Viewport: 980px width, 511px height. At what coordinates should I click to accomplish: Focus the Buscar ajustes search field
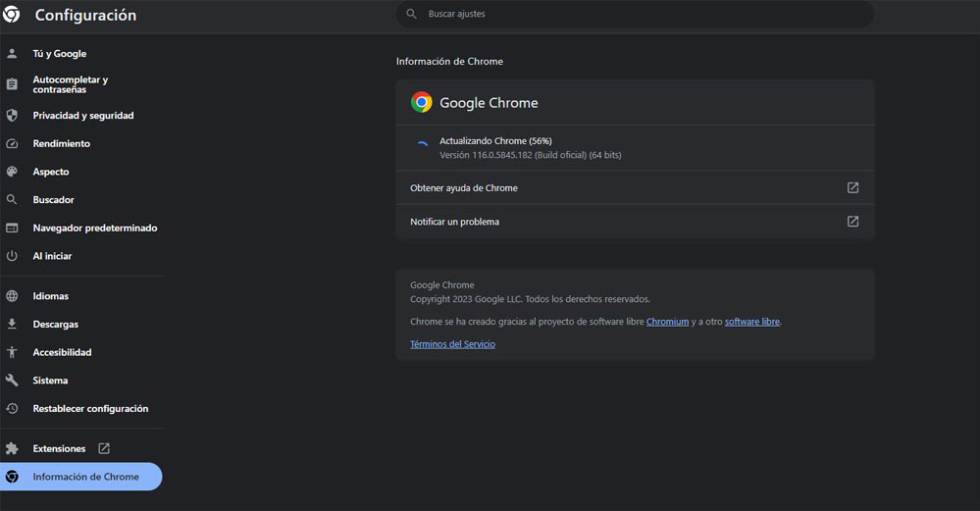(634, 14)
